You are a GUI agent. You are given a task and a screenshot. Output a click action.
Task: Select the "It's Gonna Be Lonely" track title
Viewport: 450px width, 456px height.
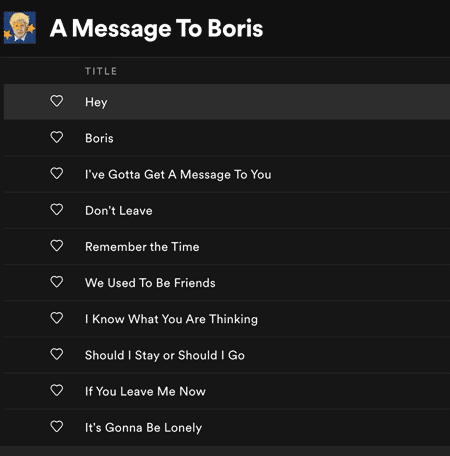pos(143,428)
